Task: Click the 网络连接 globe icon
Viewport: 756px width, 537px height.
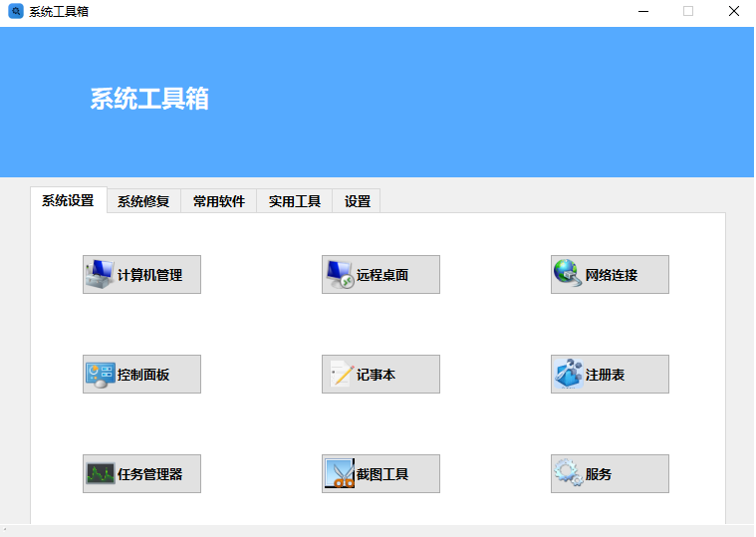Action: [x=568, y=273]
